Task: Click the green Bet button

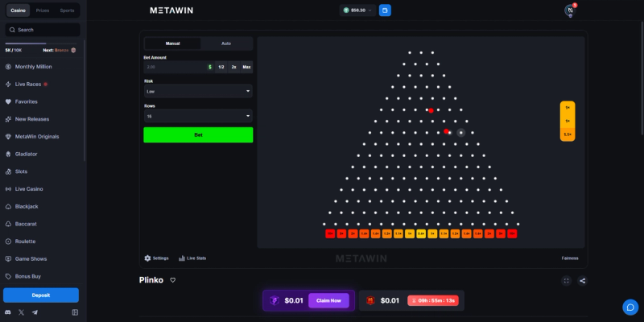Action: click(198, 135)
